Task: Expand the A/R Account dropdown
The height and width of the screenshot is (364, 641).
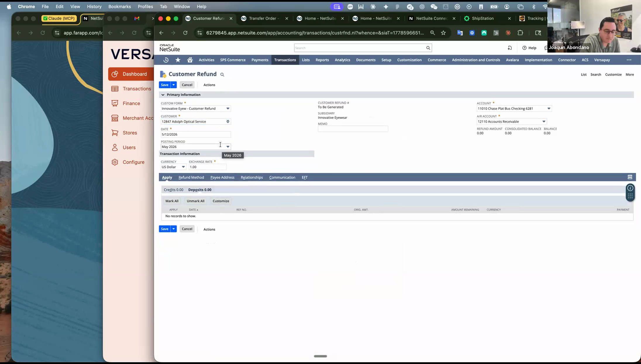Action: (544, 122)
